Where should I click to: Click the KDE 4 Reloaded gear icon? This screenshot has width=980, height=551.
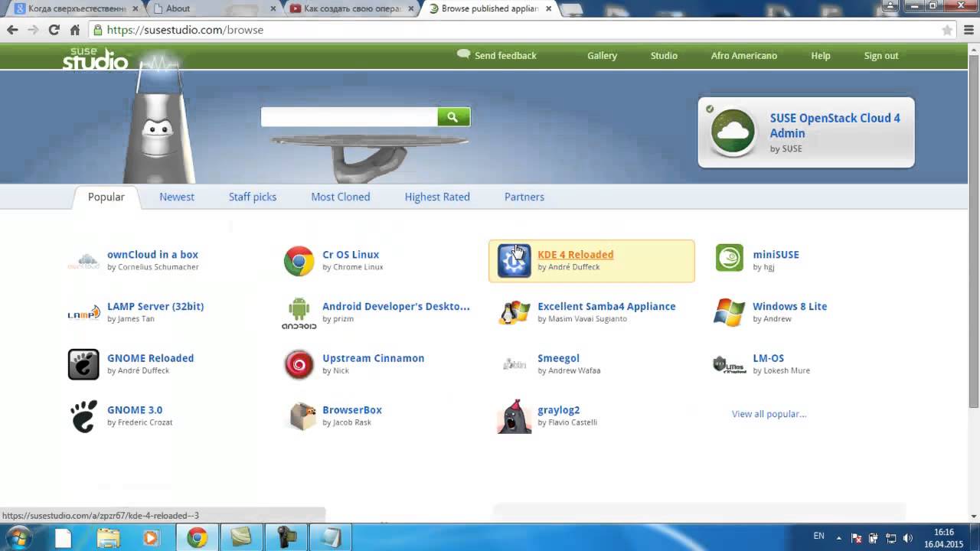(x=514, y=261)
